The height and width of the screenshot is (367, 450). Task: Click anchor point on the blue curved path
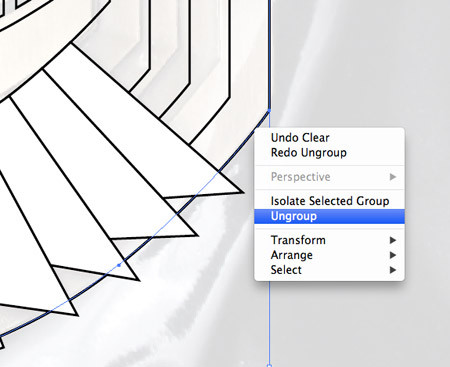119,265
